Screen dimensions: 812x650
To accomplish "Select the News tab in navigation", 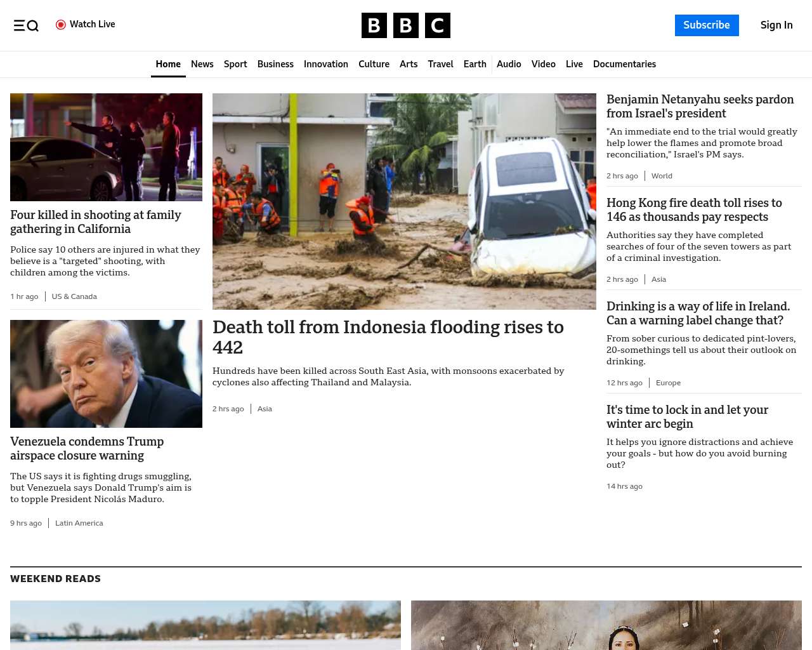I will (202, 64).
